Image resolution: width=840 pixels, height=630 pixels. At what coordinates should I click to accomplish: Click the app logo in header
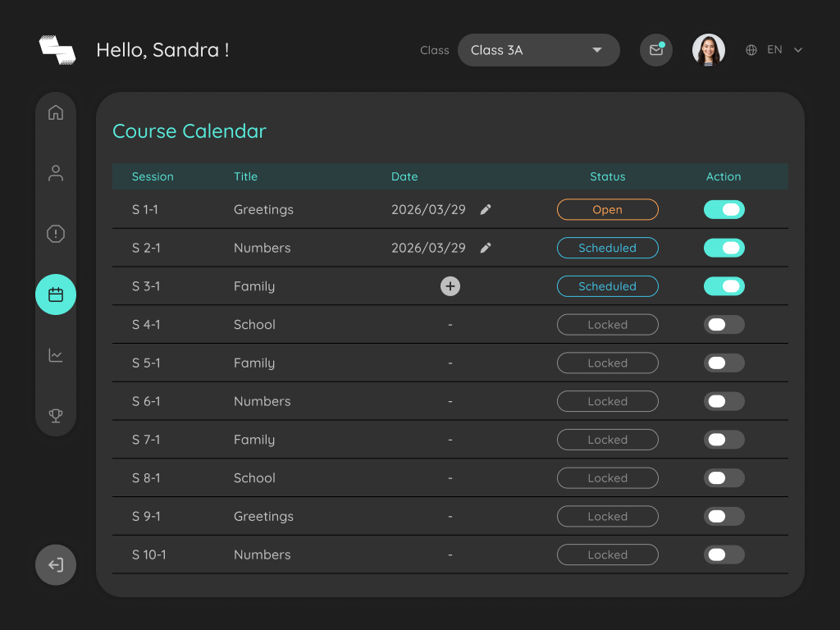[x=57, y=50]
